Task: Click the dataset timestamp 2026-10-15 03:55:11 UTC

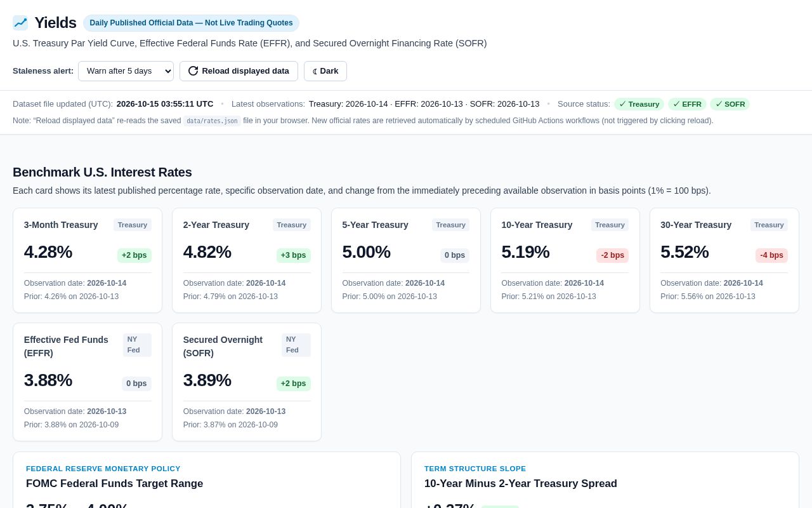Action: point(165,104)
